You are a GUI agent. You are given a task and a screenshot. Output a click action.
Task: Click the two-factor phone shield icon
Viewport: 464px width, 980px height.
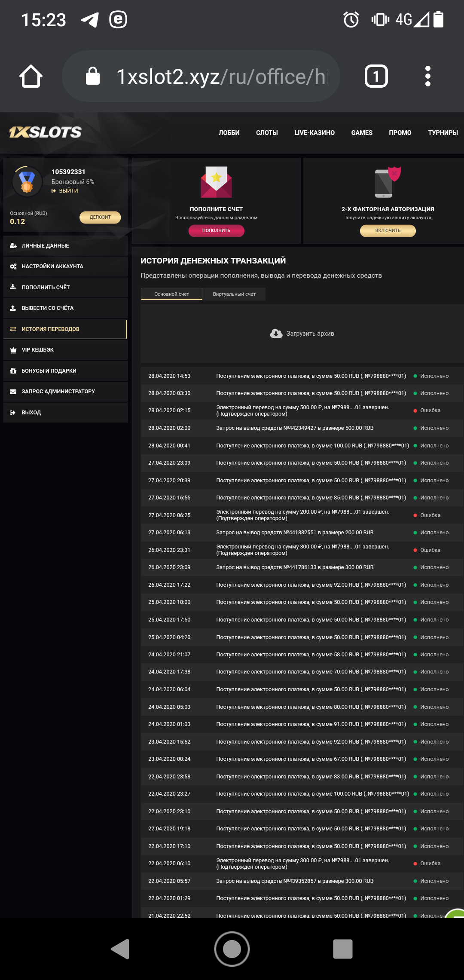coord(388,182)
